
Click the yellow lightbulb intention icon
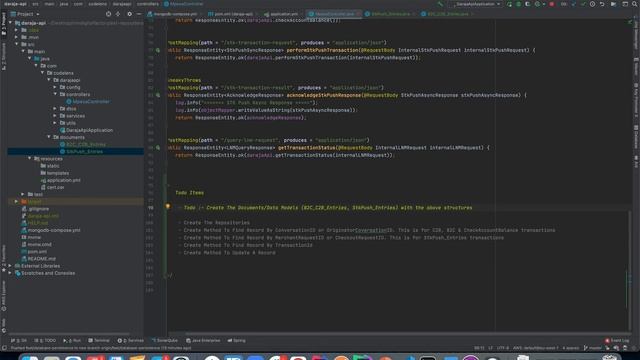(x=168, y=207)
